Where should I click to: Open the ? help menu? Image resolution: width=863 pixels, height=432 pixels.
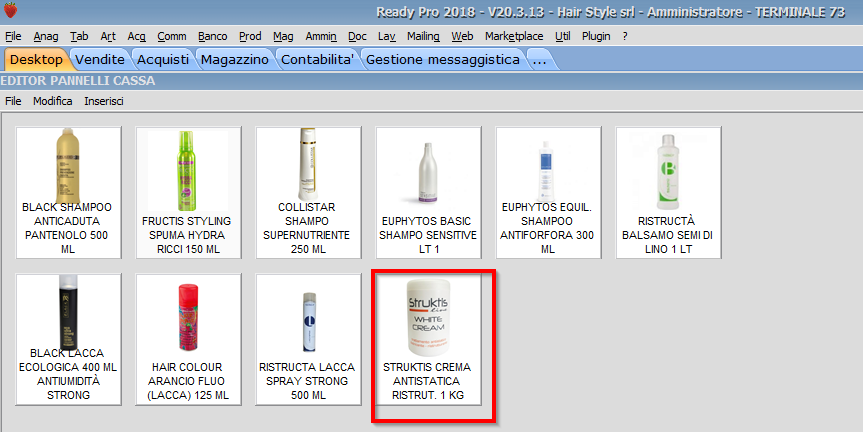[625, 36]
